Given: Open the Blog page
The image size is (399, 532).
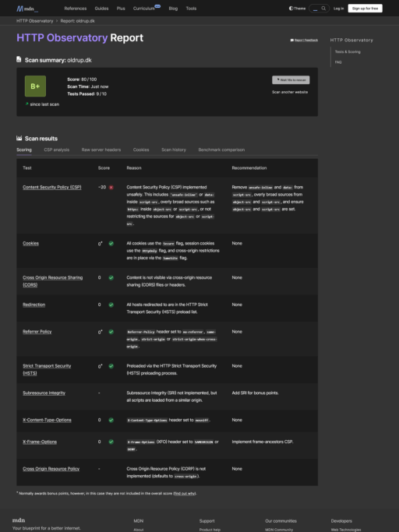Looking at the screenshot, I should (x=173, y=9).
